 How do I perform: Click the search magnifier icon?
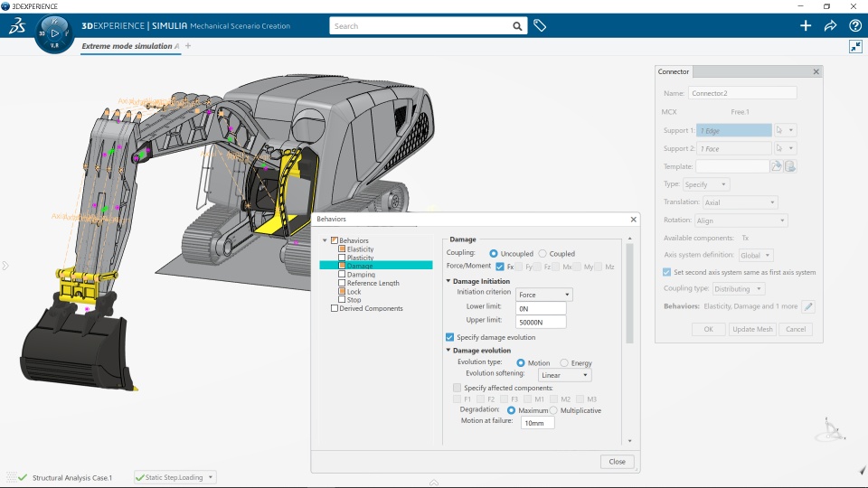[517, 26]
